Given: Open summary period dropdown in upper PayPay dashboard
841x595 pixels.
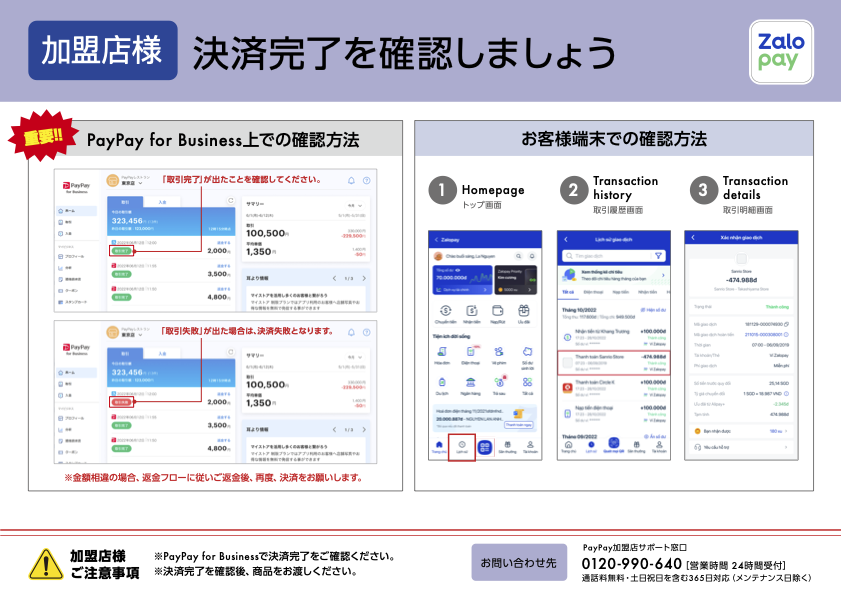Looking at the screenshot, I should click(x=356, y=205).
